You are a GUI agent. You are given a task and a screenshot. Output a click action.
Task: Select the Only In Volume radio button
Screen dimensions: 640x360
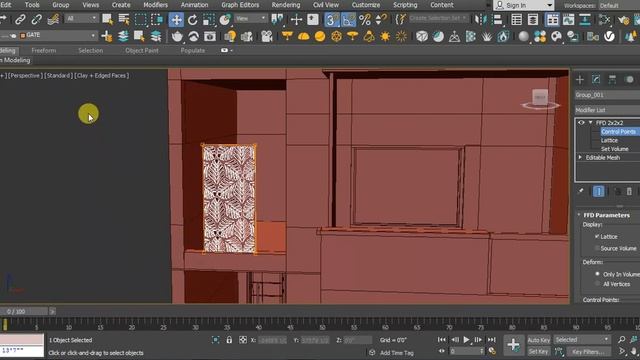click(x=597, y=274)
